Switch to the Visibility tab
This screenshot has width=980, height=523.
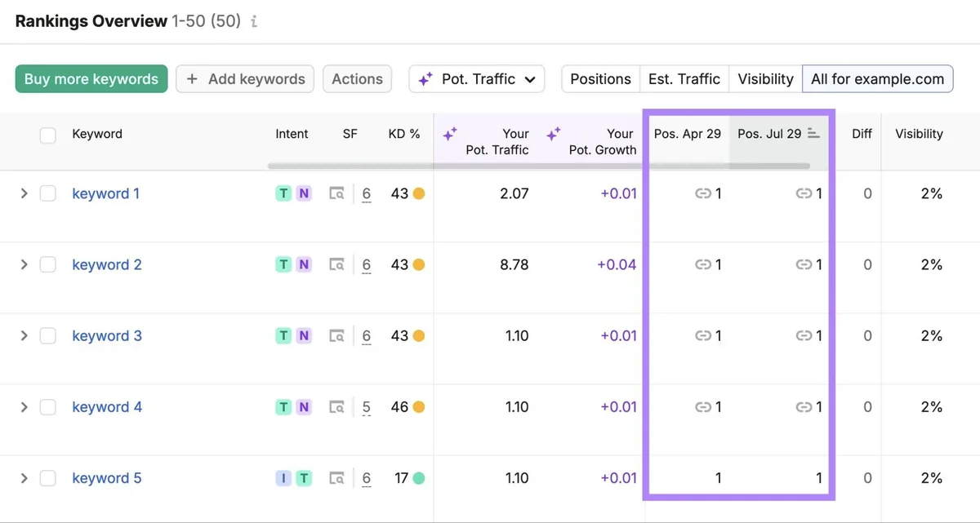click(765, 79)
